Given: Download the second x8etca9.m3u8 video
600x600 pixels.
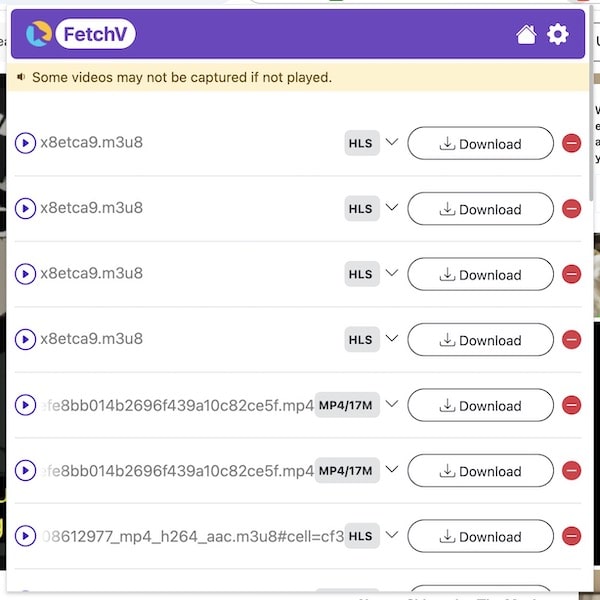Looking at the screenshot, I should 480,209.
